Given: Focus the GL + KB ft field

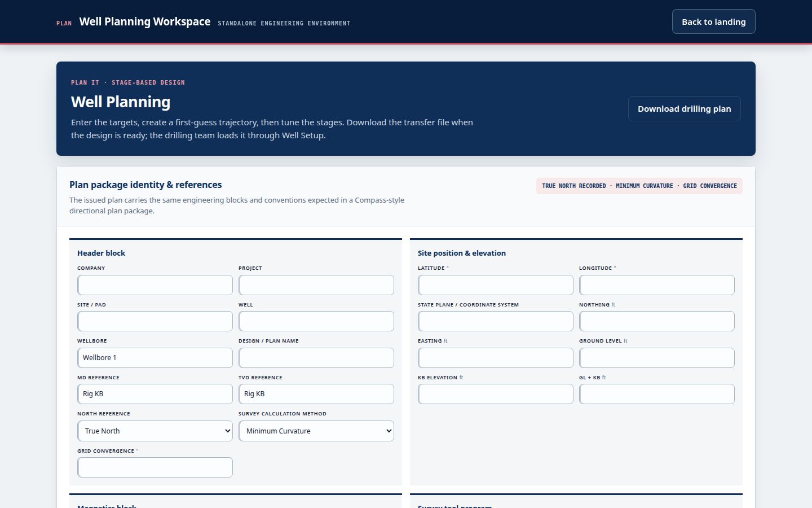Looking at the screenshot, I should [x=657, y=394].
